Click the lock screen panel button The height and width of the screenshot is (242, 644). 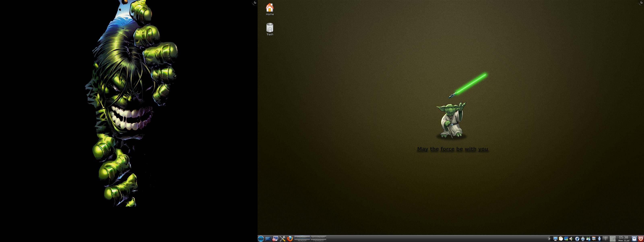pos(634,239)
